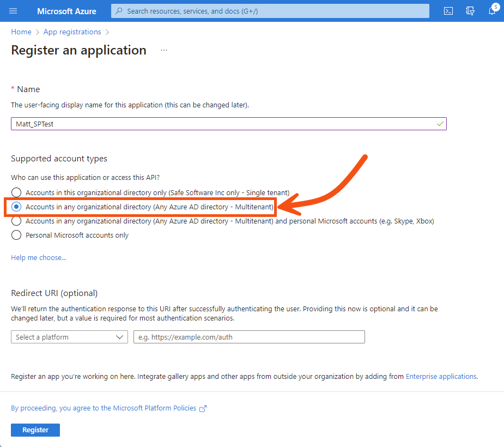Open Cloud Shell from the top bar
Screen dimensions: 504x447
pos(448,11)
